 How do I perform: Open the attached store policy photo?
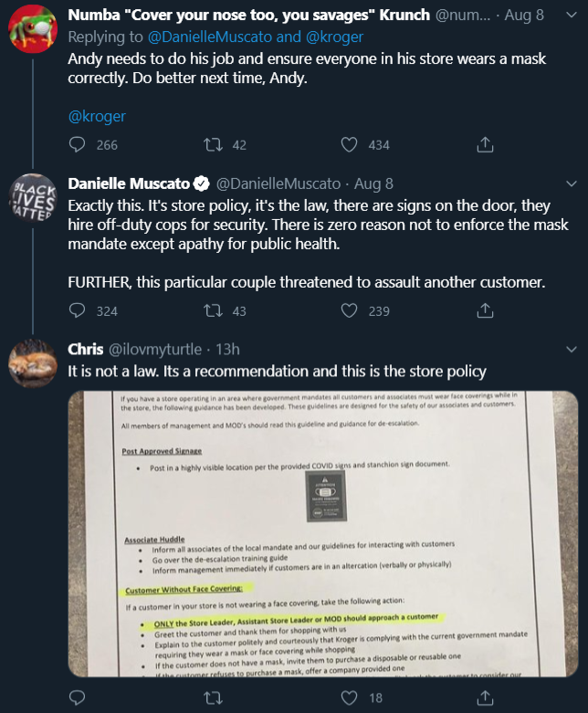323,534
